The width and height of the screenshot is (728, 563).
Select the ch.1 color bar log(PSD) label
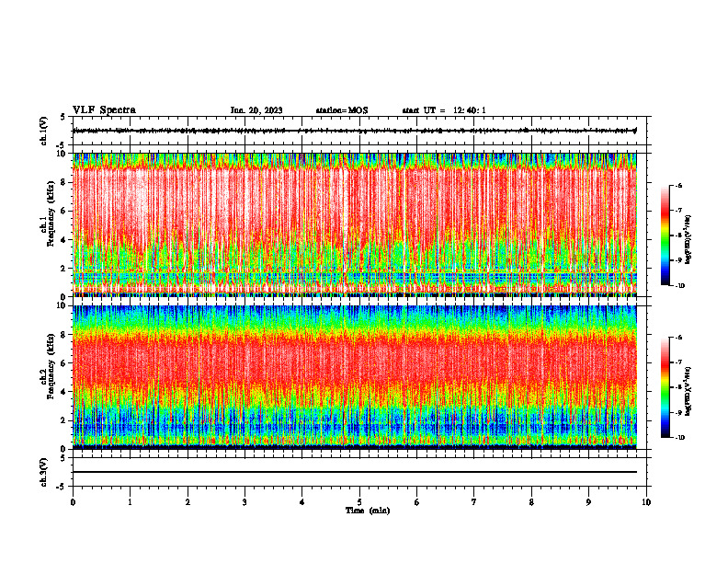coord(688,239)
